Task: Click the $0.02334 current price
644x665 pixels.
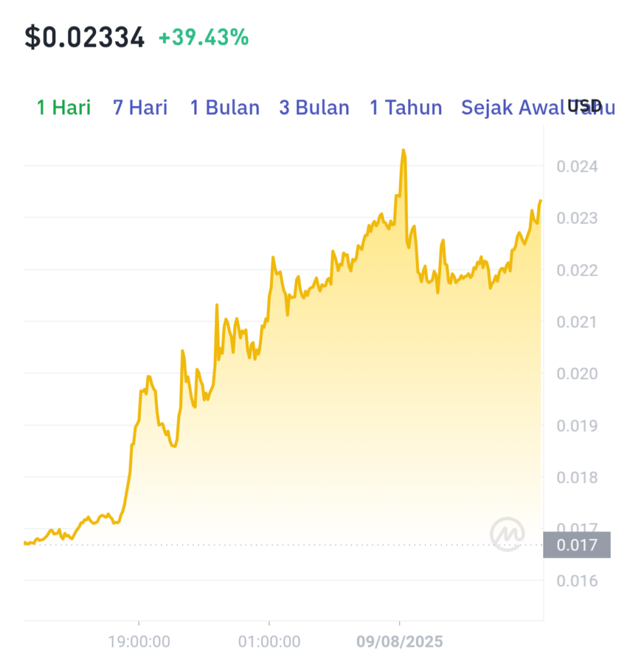Action: point(84,37)
